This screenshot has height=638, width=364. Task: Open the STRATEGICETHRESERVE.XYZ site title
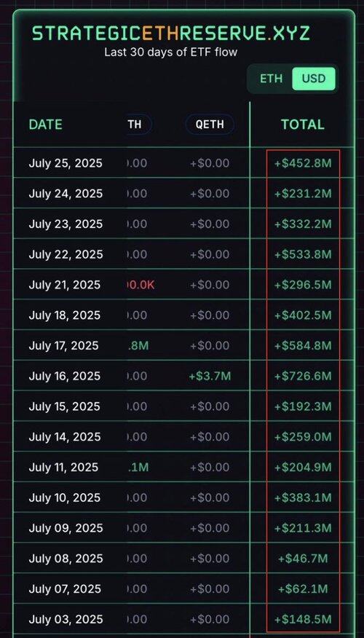point(171,34)
